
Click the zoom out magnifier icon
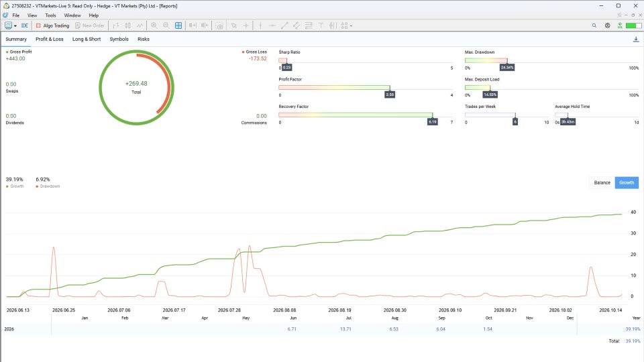click(166, 25)
